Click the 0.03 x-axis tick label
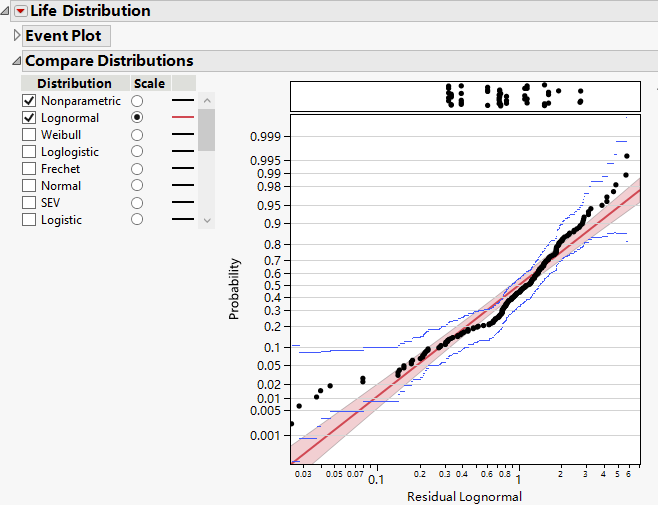 pyautogui.click(x=303, y=474)
